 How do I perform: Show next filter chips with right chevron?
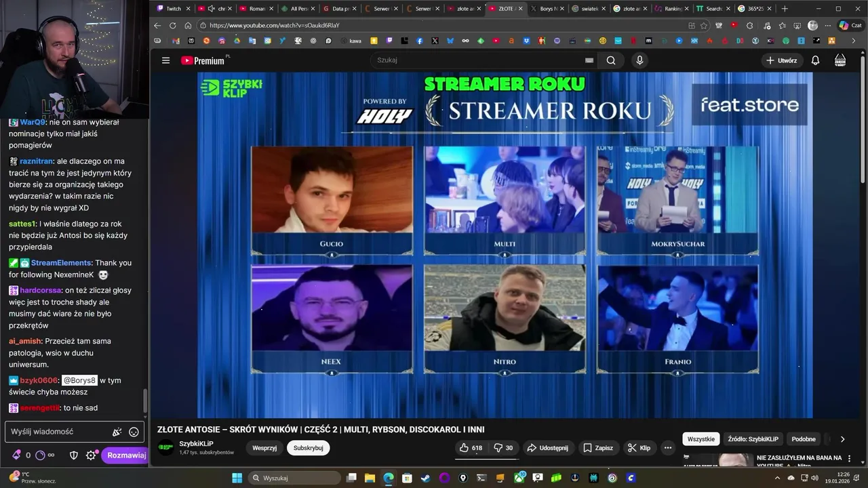[x=842, y=439]
